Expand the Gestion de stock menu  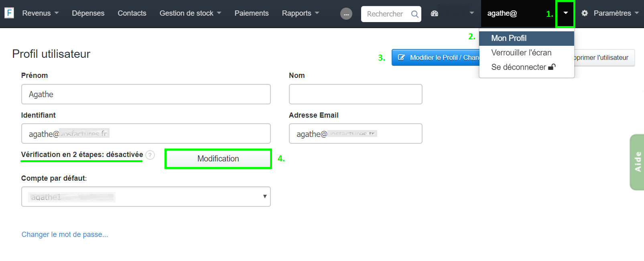click(190, 13)
